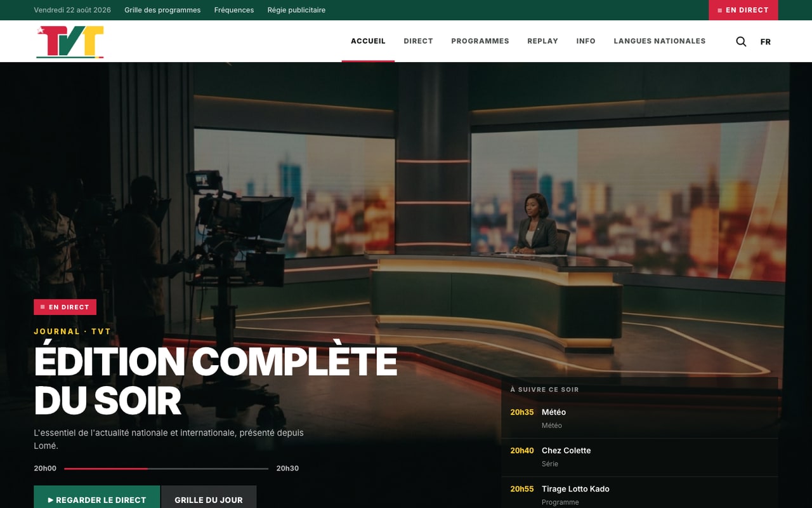Click the ÉDITION COMPLÈTE DU SOIR headline

point(216,381)
